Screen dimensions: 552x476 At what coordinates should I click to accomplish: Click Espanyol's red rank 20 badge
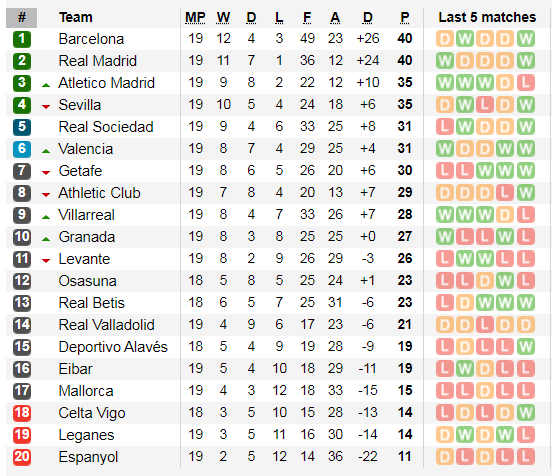coord(22,457)
